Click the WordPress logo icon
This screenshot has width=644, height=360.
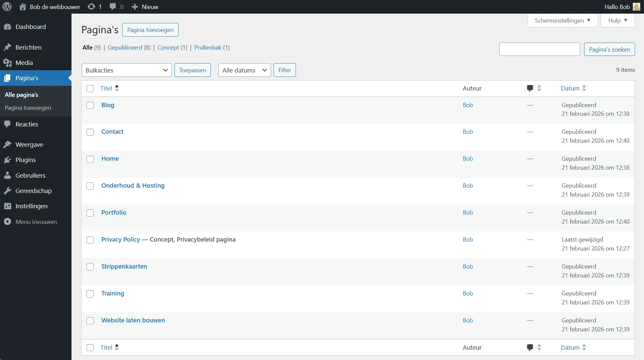click(7, 7)
